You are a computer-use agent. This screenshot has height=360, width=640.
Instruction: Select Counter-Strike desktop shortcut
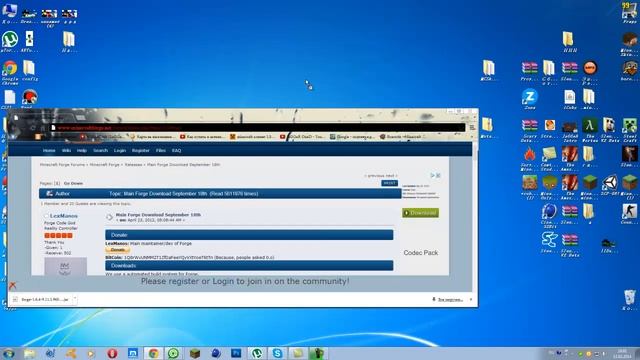[629, 214]
